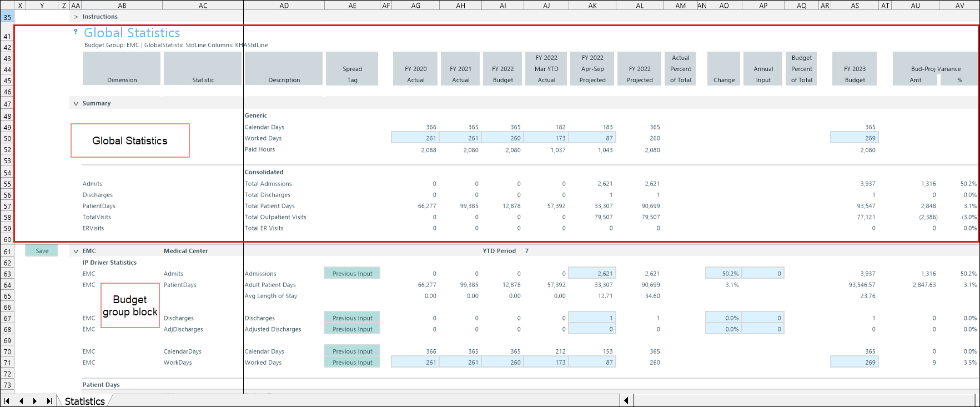Select FY 2023 Budget Worked Days cell in Summary

854,138
